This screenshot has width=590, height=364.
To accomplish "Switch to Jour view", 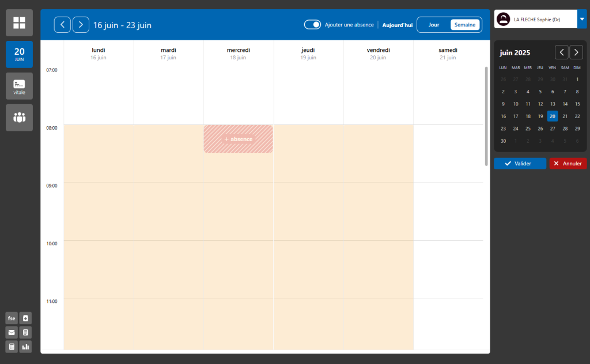I will click(x=433, y=24).
